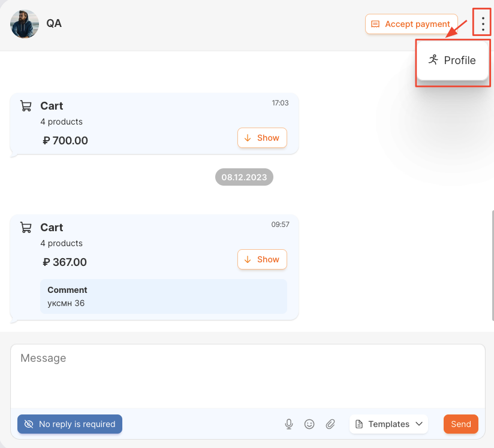This screenshot has height=448, width=494.
Task: Open the emoji picker smiley icon
Action: click(309, 424)
